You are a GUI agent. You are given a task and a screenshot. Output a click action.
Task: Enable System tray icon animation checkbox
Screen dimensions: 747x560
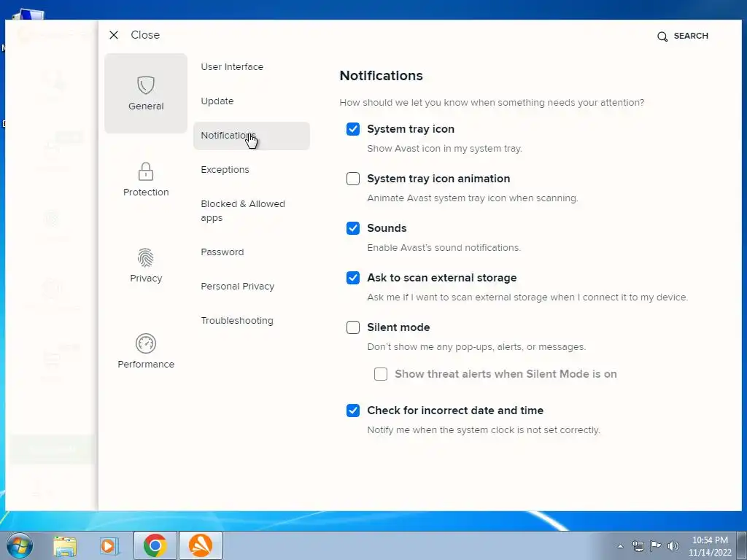[x=353, y=179]
